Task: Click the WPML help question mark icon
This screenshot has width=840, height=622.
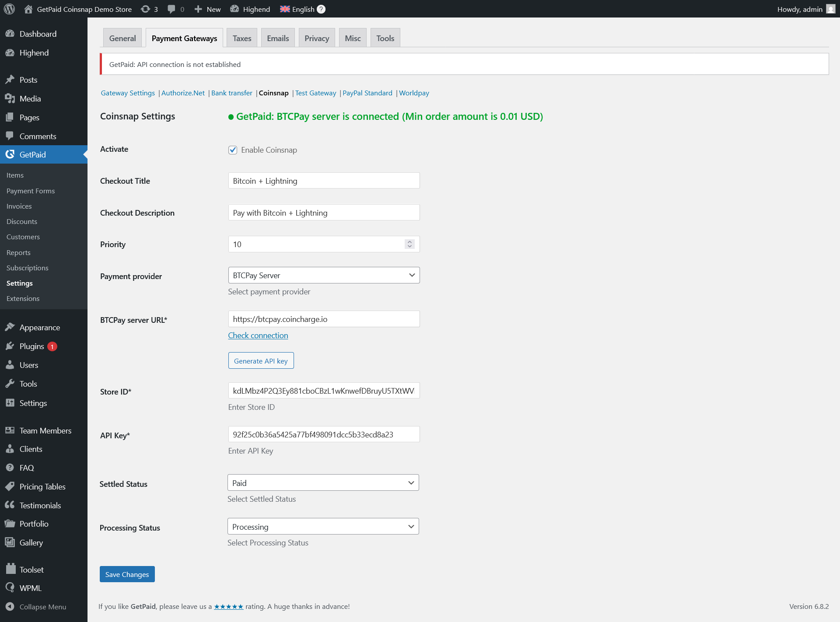Action: 321,9
